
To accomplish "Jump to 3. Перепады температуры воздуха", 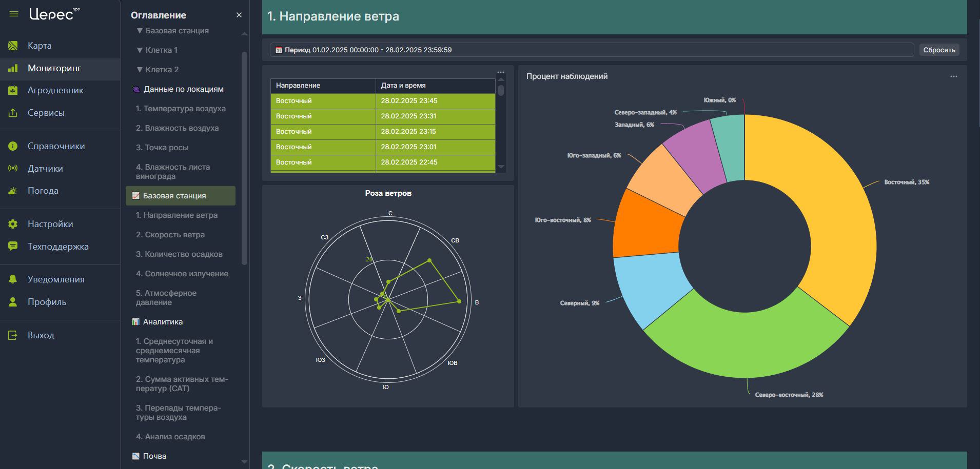I will 178,413.
